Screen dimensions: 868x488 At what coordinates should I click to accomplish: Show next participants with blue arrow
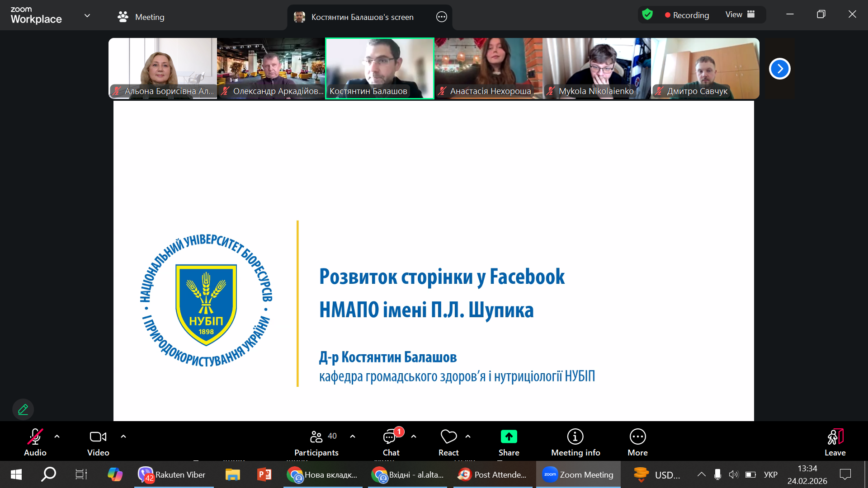coord(779,69)
